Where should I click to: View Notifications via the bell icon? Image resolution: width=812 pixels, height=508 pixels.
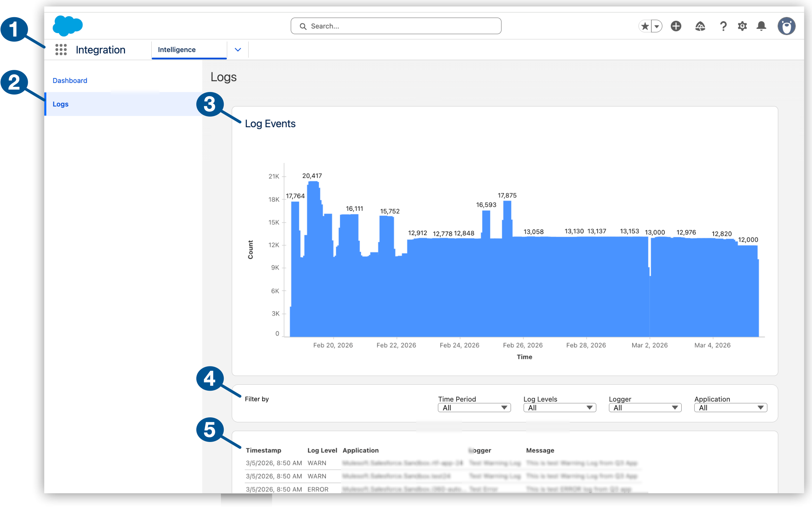tap(761, 26)
